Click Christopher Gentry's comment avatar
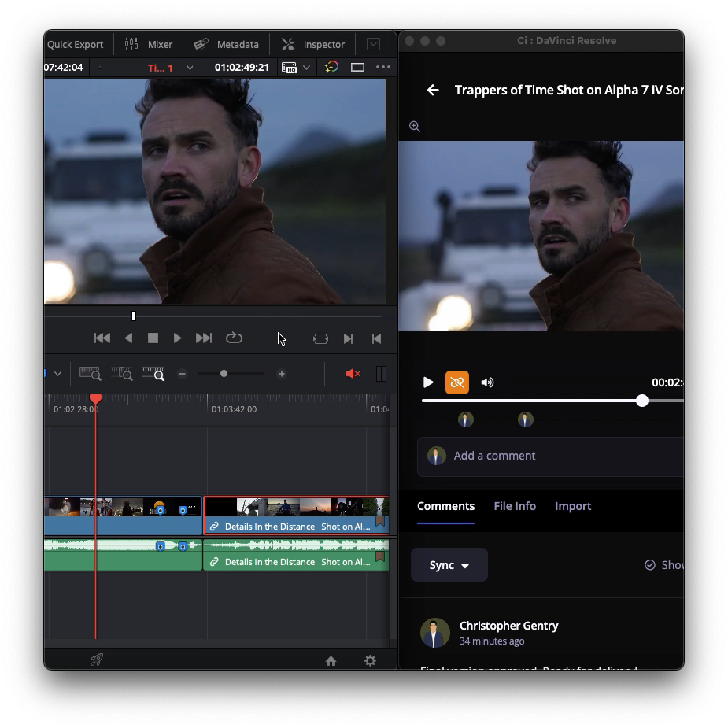This screenshot has width=728, height=728. click(435, 632)
